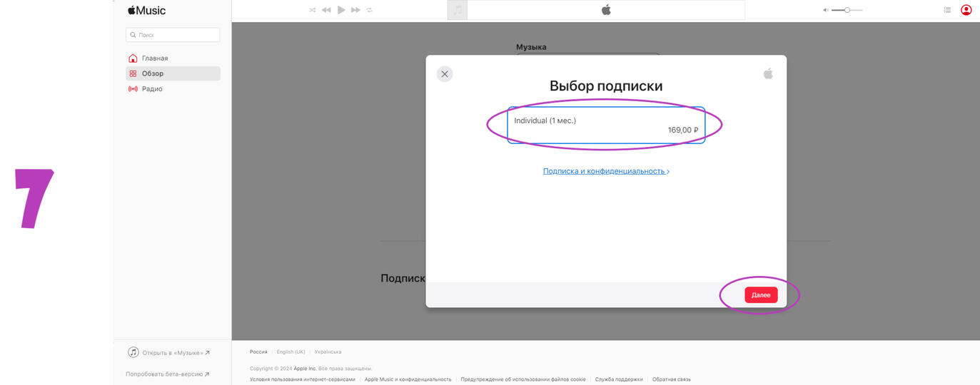Close the subscription dialog
The image size is (980, 385).
coord(445,73)
